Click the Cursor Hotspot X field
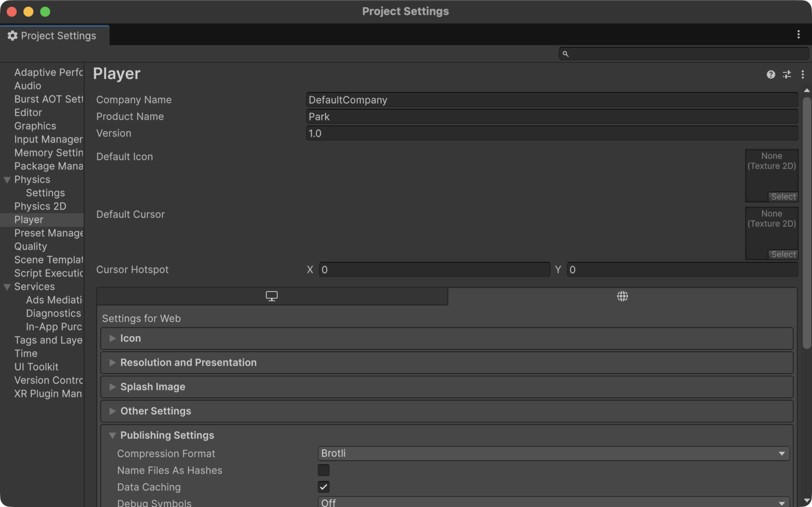Image resolution: width=812 pixels, height=507 pixels. pyautogui.click(x=434, y=269)
